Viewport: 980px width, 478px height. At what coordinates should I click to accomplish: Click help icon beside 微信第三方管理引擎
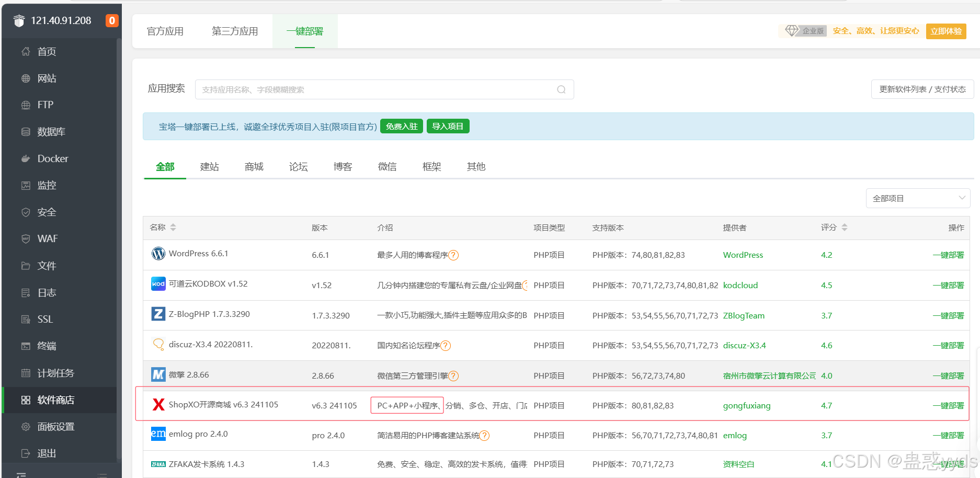(x=453, y=376)
